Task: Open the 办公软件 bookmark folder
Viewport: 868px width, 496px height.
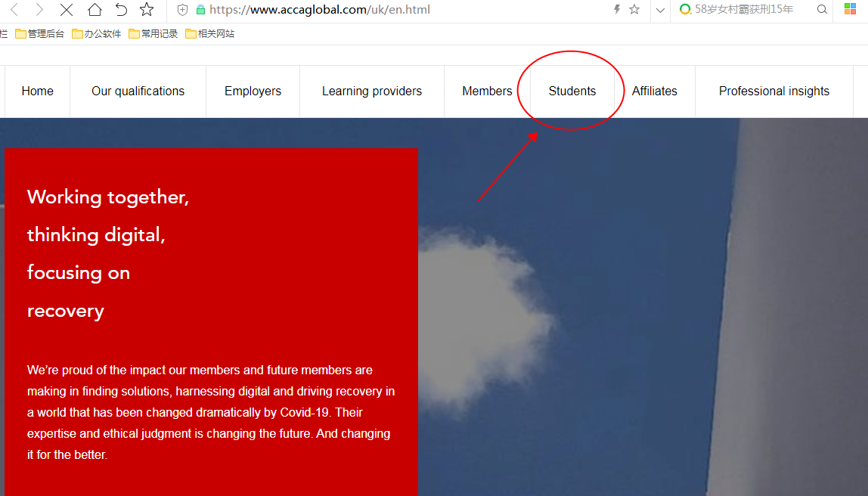Action: click(x=97, y=34)
